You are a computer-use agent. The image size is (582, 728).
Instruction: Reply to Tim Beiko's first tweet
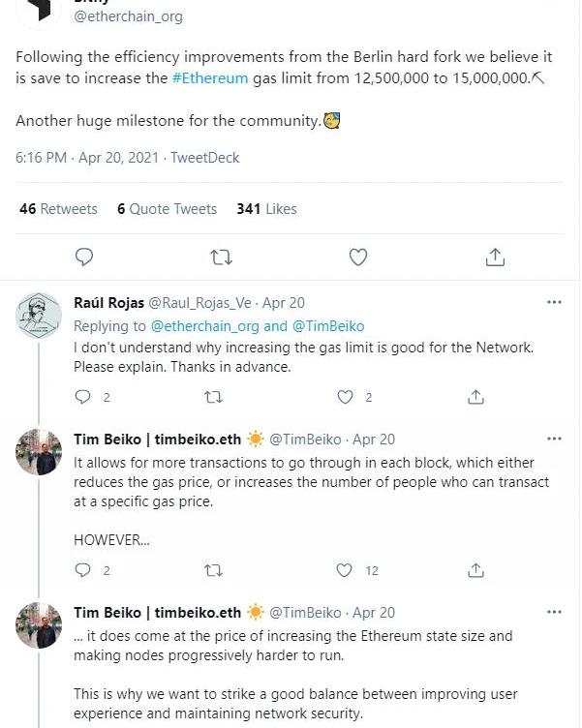pyautogui.click(x=82, y=570)
